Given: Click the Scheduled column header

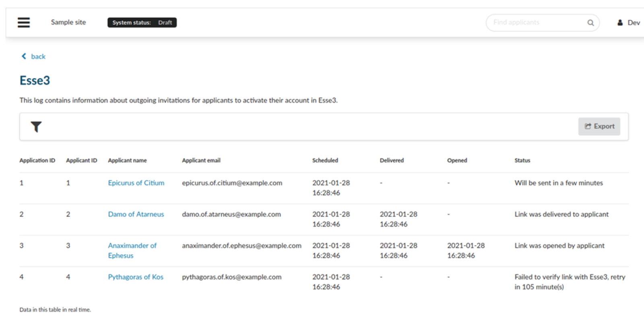Looking at the screenshot, I should pyautogui.click(x=325, y=160).
